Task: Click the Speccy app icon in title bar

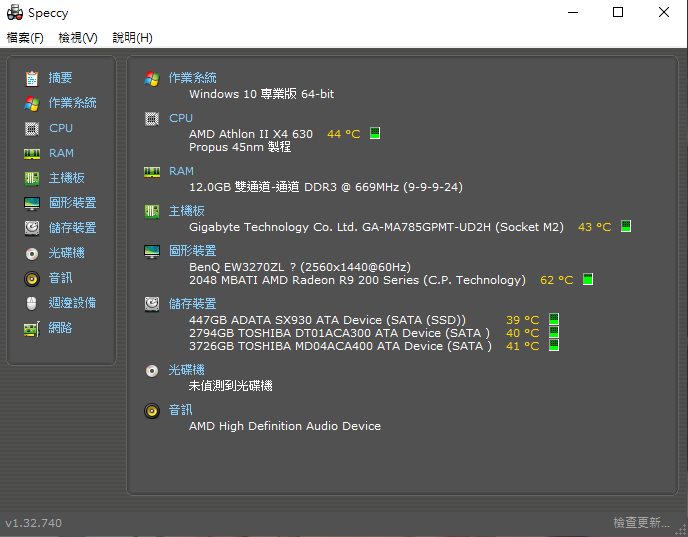Action: coord(14,12)
